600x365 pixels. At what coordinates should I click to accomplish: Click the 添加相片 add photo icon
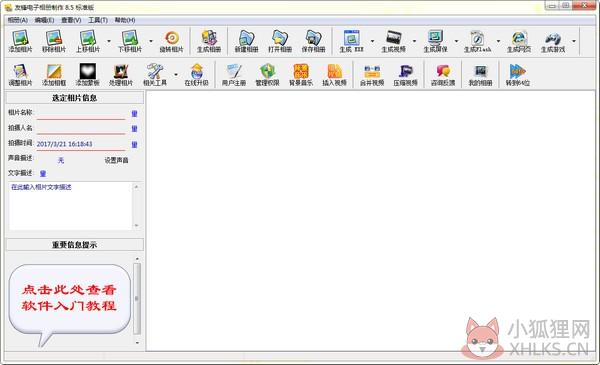[21, 41]
